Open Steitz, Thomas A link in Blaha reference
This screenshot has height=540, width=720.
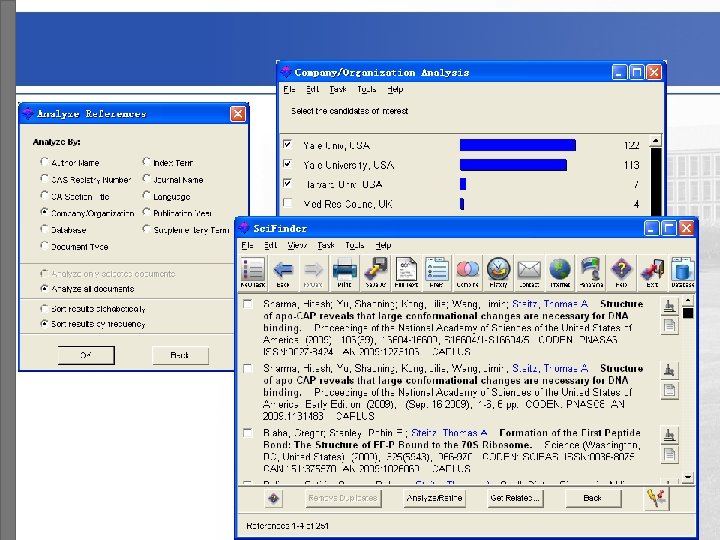pos(449,433)
